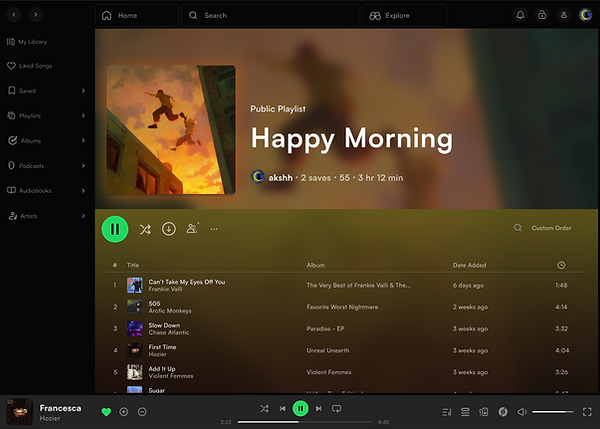Open Audiobooks in sidebar

click(29, 190)
